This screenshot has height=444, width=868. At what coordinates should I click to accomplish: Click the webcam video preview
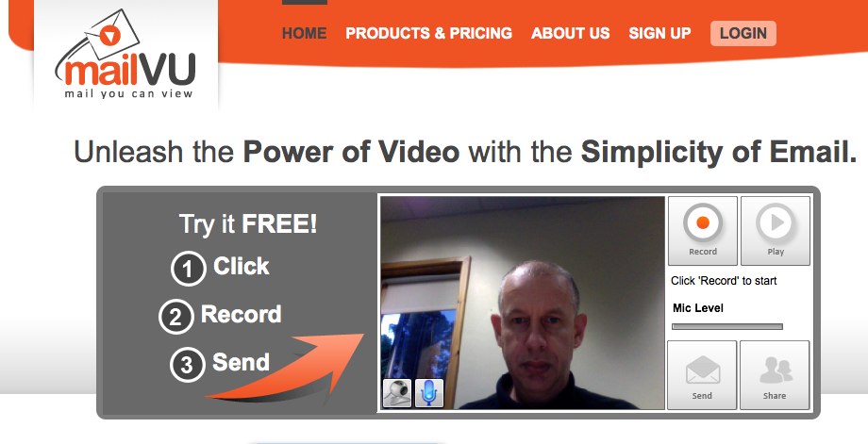pos(523,303)
